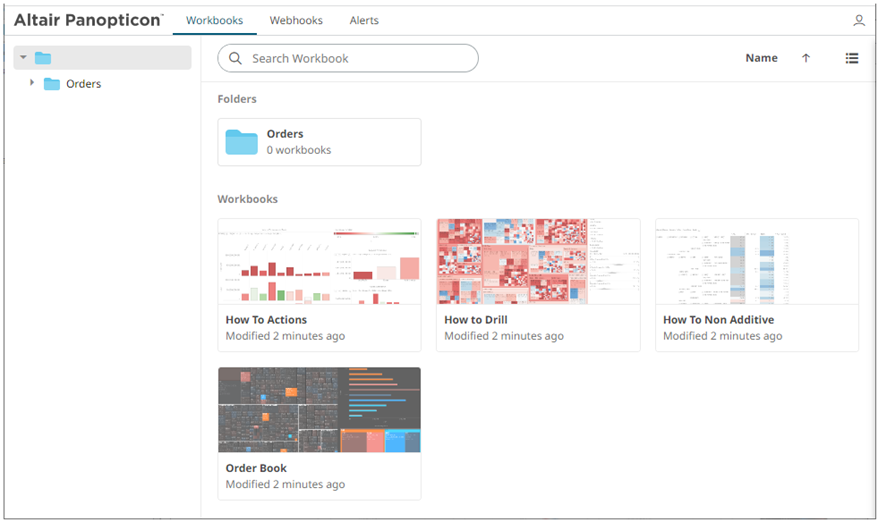Expand the Orders tree node
Image resolution: width=878 pixels, height=522 pixels.
[32, 83]
